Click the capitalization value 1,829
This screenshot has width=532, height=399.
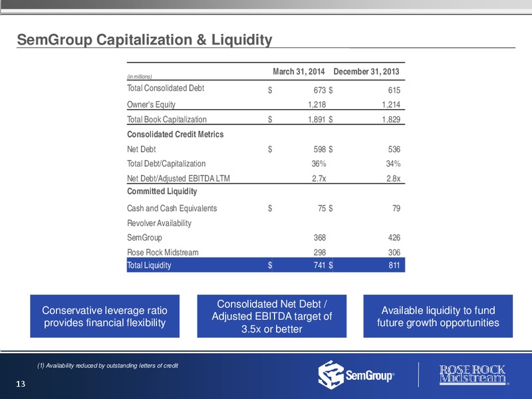(391, 120)
